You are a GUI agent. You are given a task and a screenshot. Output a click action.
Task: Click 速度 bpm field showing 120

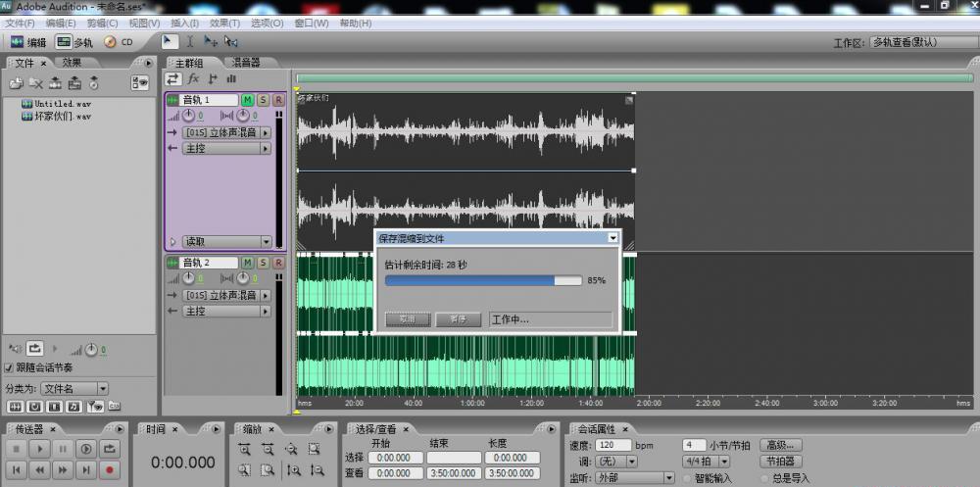tap(613, 445)
